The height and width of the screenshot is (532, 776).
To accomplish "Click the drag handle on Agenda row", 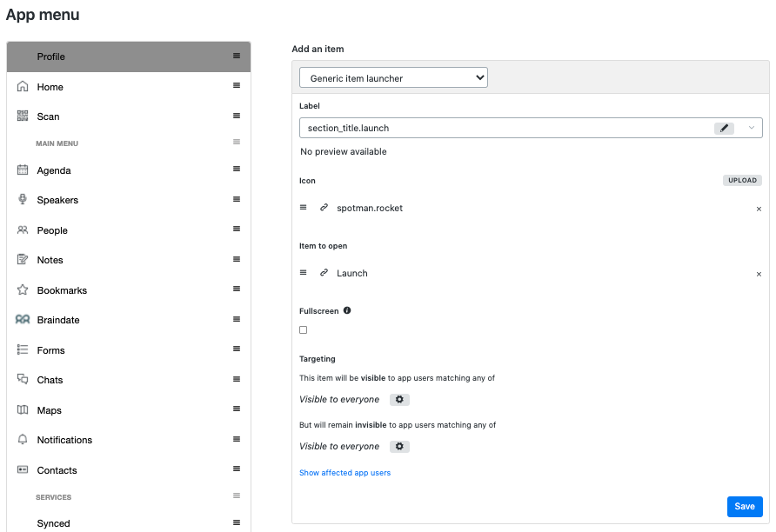I will 237,169.
